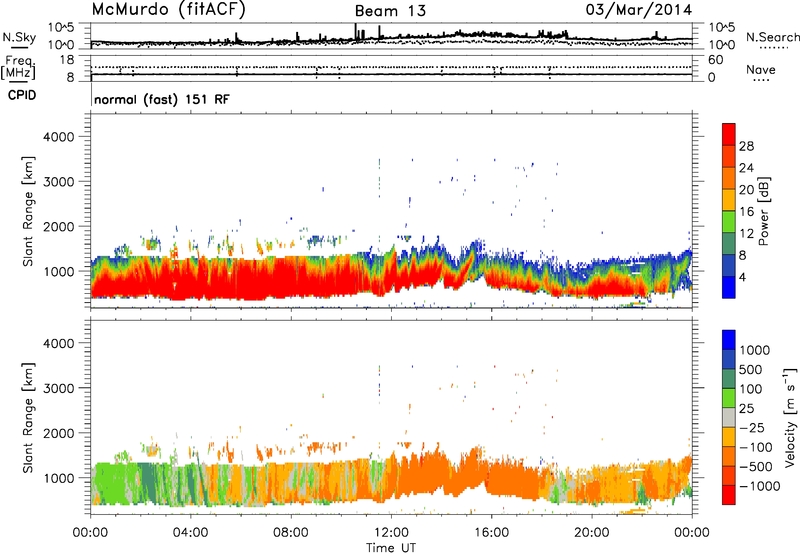Click the 4000 tick in the power panel

[58, 137]
